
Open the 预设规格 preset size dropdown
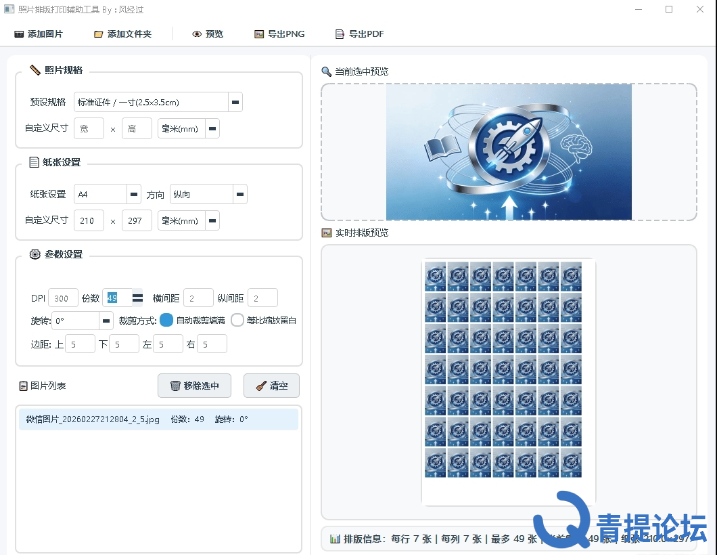pos(235,102)
